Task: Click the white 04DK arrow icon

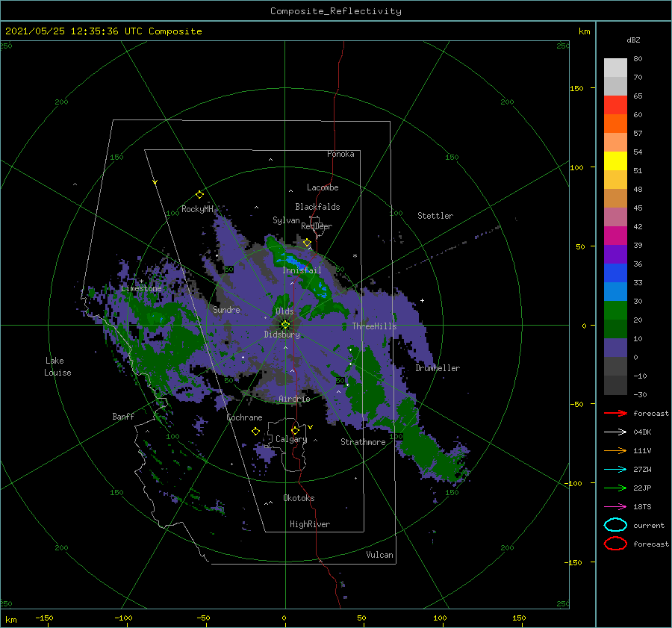Action: 615,432
